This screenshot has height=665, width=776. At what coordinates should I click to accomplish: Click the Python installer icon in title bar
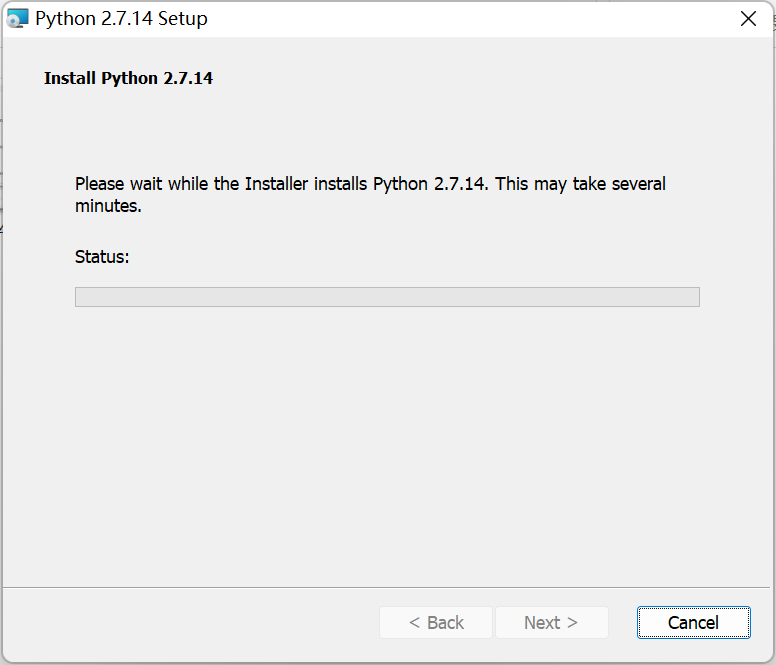[x=17, y=18]
